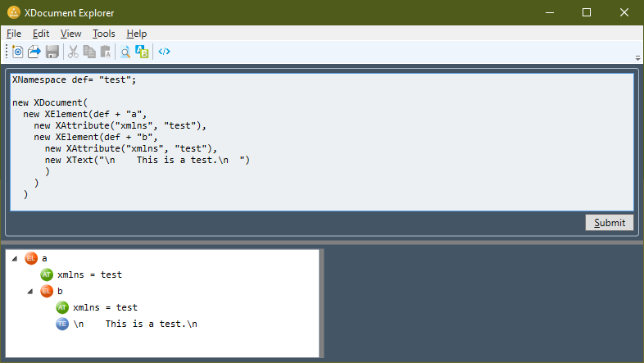Image resolution: width=644 pixels, height=363 pixels.
Task: Close the XDocument Explorer window
Action: (624, 13)
